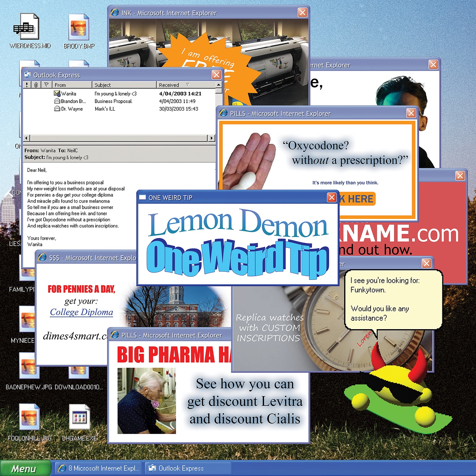Switch to the Outlook Express taskbar item

[188, 469]
